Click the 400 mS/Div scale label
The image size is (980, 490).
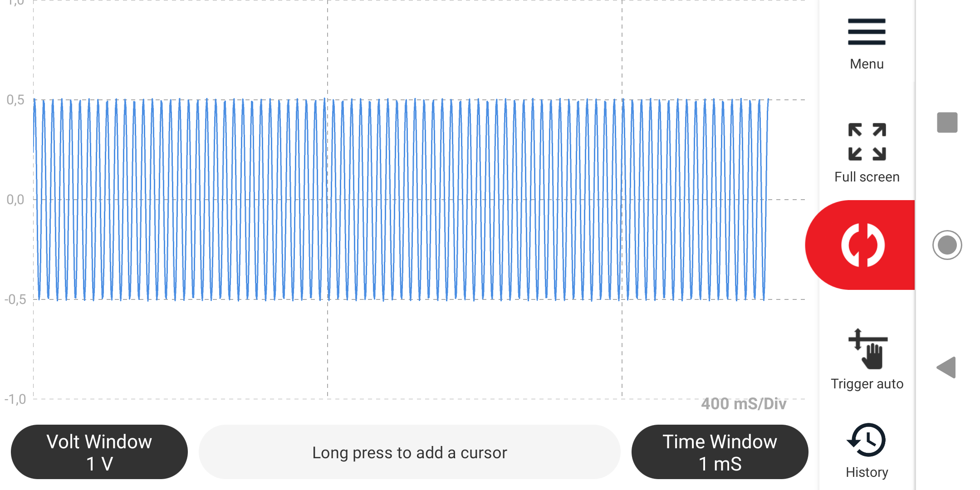(x=744, y=404)
